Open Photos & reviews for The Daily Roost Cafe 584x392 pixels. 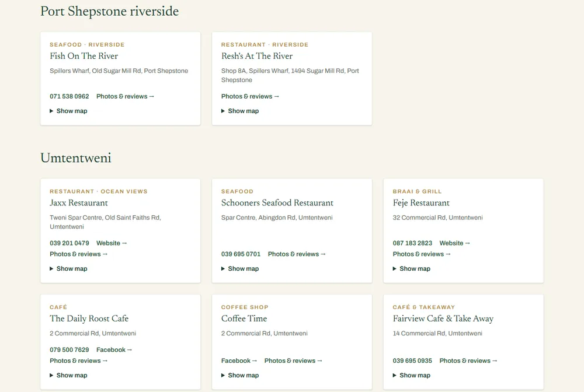pos(79,360)
